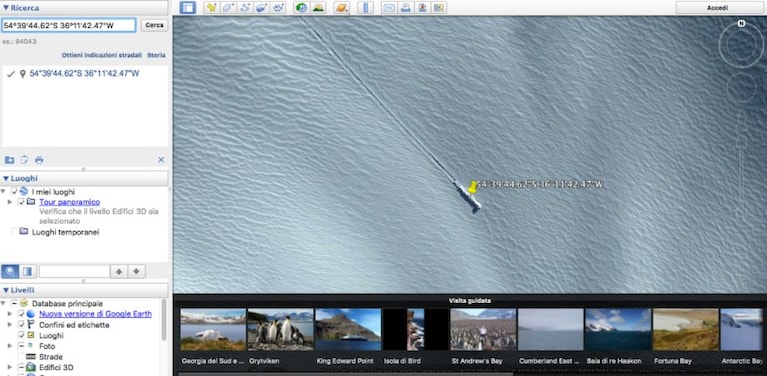Toggle the Luoghi temporanei checkbox
The image size is (767, 376).
(x=14, y=232)
